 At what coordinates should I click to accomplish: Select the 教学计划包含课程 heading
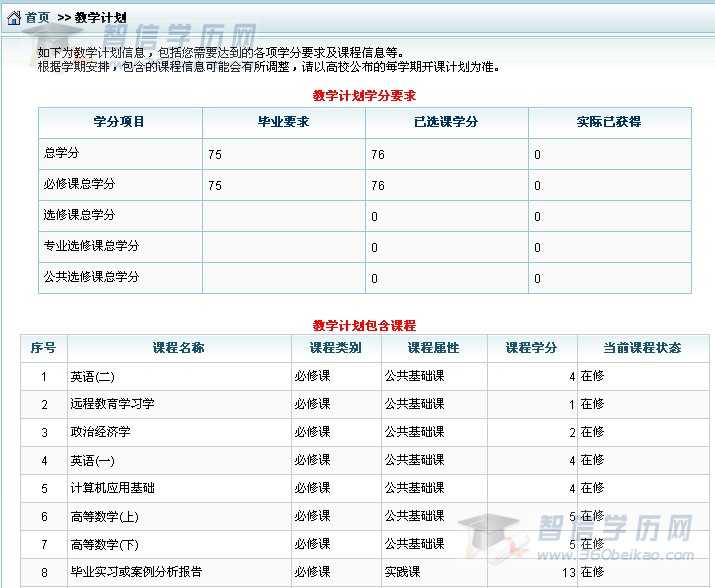click(x=364, y=325)
